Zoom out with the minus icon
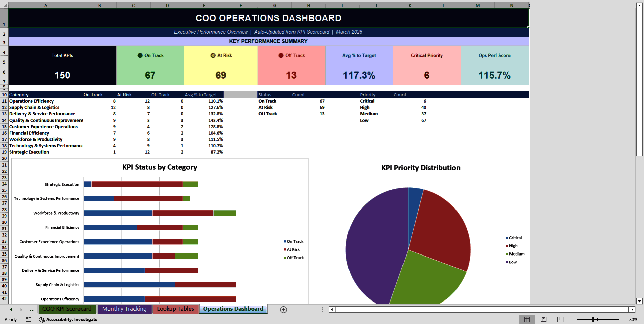644x324 pixels. (573, 319)
